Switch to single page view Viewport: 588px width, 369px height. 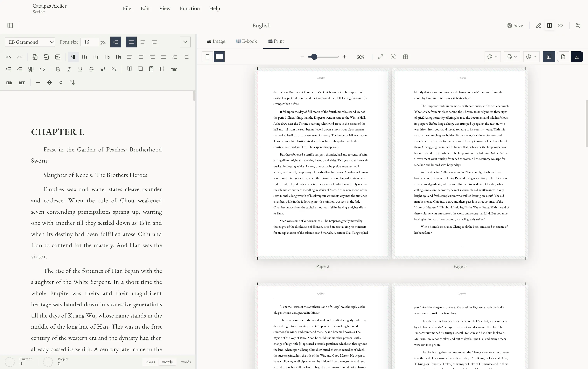207,57
